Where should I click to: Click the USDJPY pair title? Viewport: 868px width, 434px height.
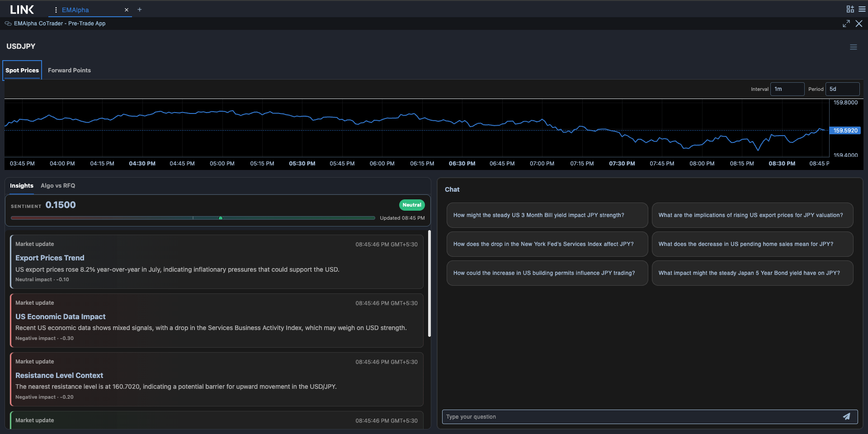pos(21,46)
